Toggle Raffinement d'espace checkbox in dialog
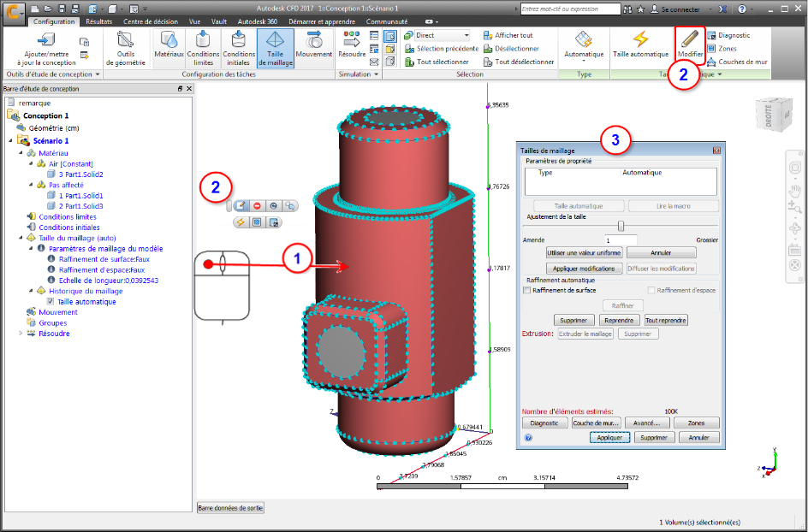 click(x=651, y=291)
